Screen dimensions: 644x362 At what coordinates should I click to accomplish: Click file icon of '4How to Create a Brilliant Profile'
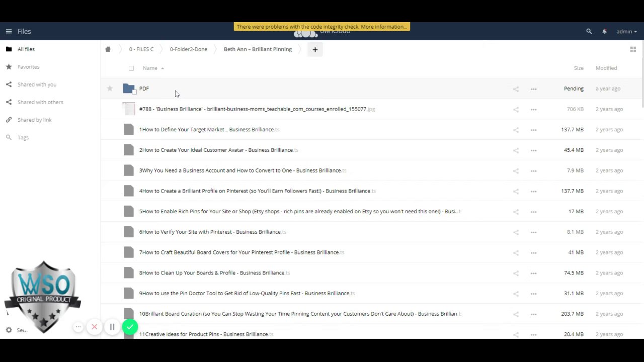(x=129, y=191)
